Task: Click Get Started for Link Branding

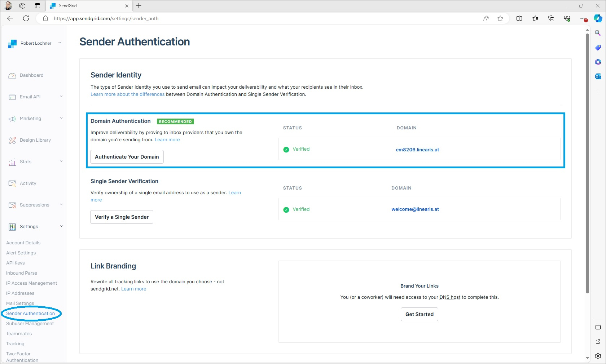Action: pos(420,314)
